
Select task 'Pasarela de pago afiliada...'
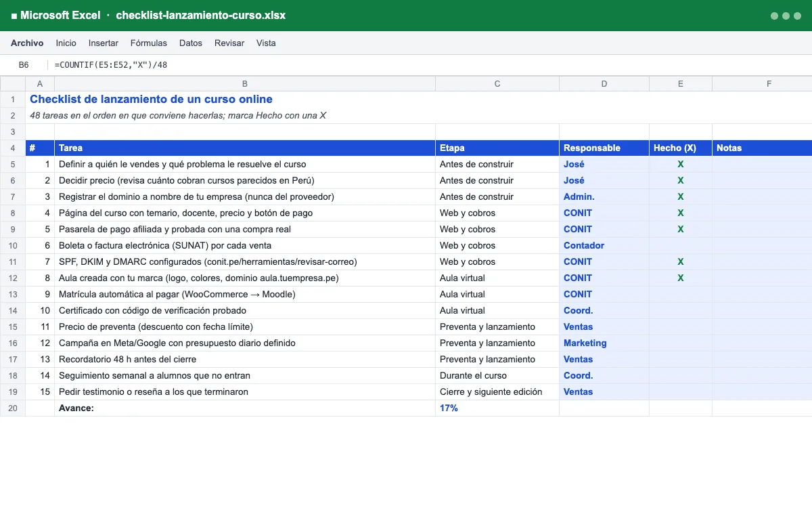pyautogui.click(x=245, y=229)
